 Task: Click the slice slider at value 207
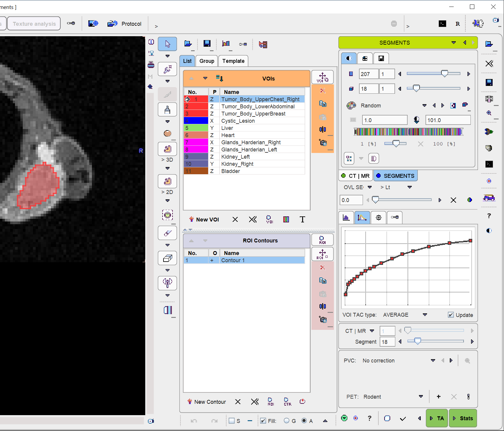pos(445,74)
